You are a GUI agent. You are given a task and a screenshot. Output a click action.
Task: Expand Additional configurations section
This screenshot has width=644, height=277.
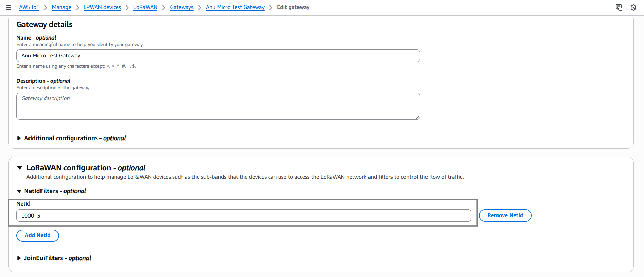point(19,138)
